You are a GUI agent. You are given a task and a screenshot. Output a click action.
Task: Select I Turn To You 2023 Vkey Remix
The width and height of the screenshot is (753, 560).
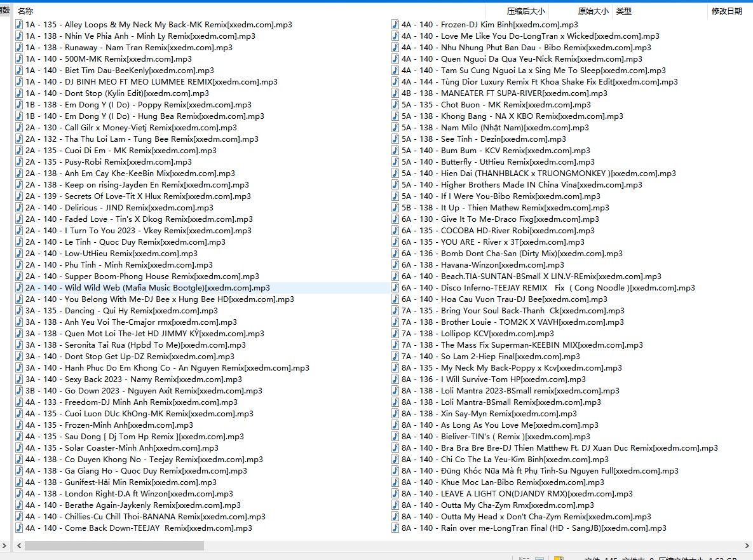139,231
